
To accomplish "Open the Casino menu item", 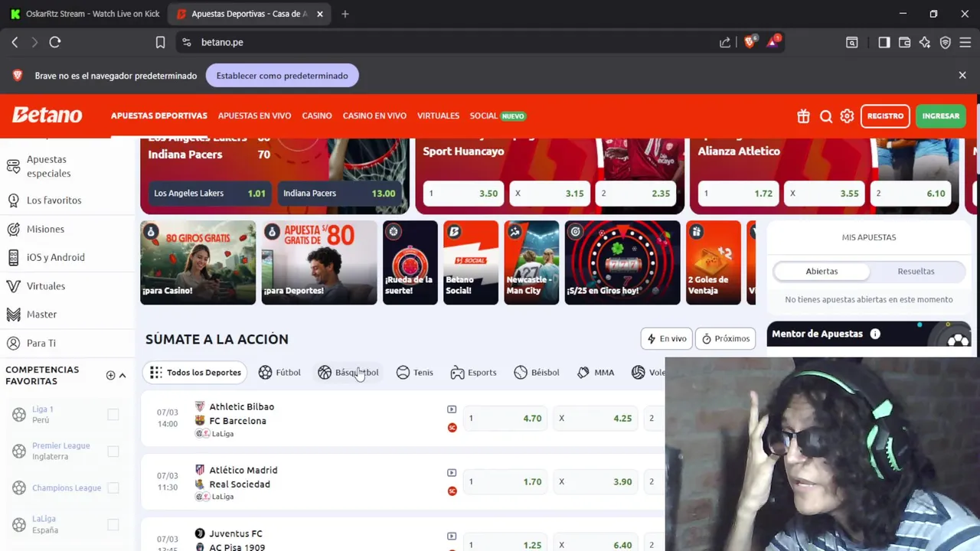I will pos(317,116).
